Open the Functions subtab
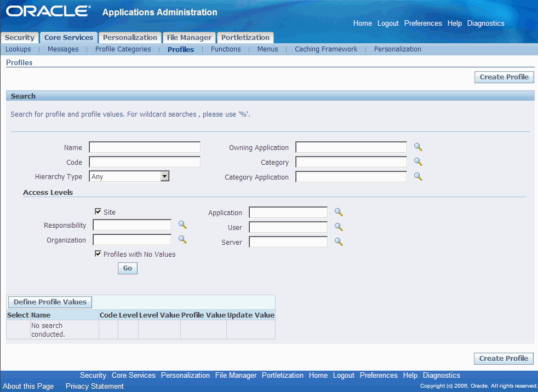Screen dimensions: 538x392 226,49
